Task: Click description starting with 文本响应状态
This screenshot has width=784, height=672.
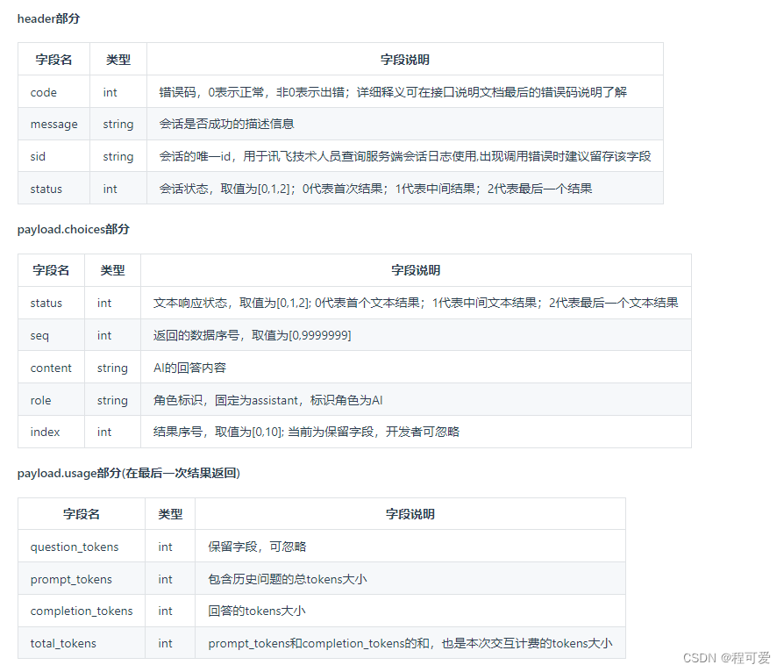Action: [x=416, y=303]
